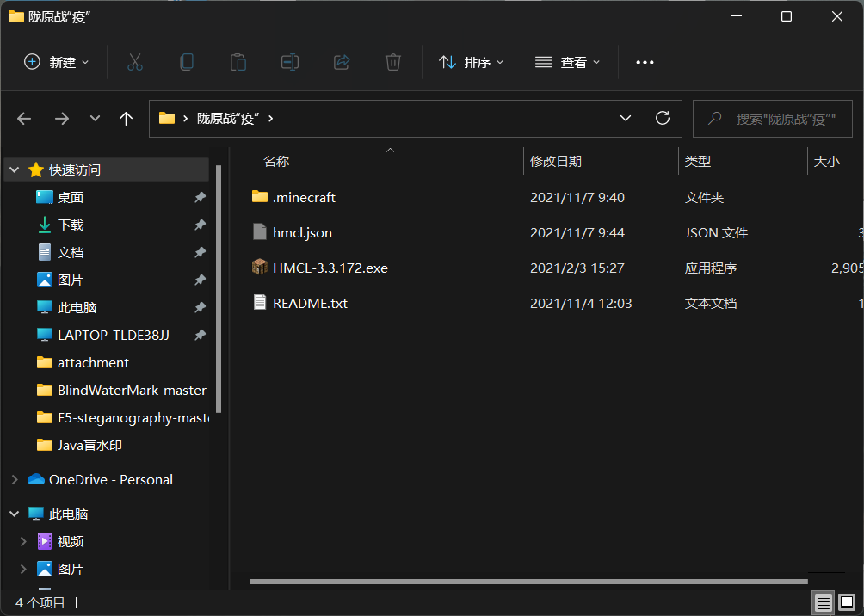The image size is (864, 616).
Task: Click the Cut scissors icon
Action: [135, 62]
